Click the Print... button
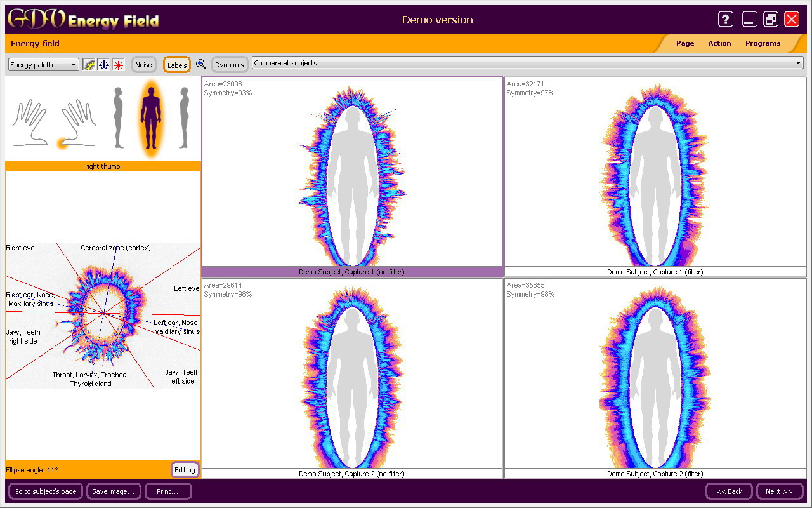This screenshot has height=508, width=812. click(x=168, y=491)
